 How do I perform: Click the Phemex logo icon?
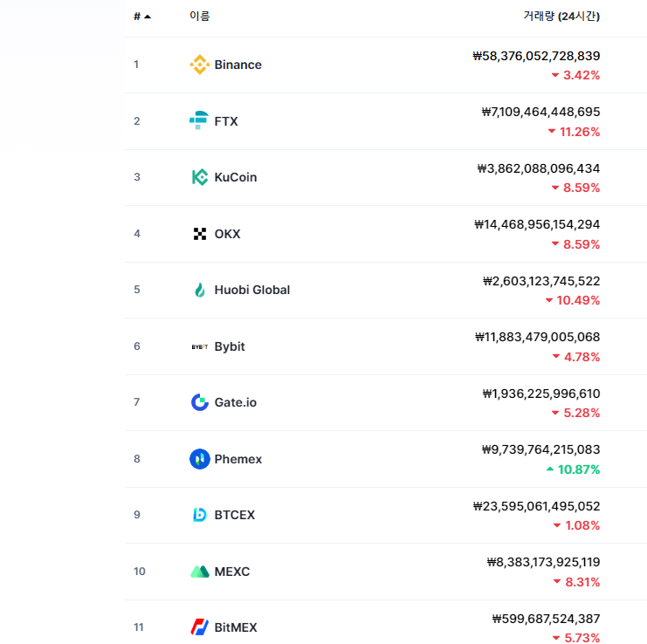(x=199, y=459)
